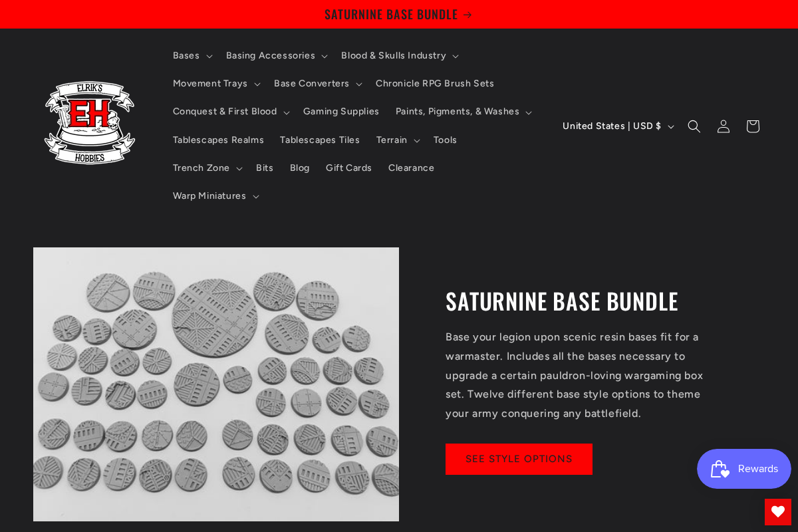Image resolution: width=798 pixels, height=532 pixels.
Task: Click the SATURNINE BASE BUNDLE announcement banner
Action: (x=398, y=14)
